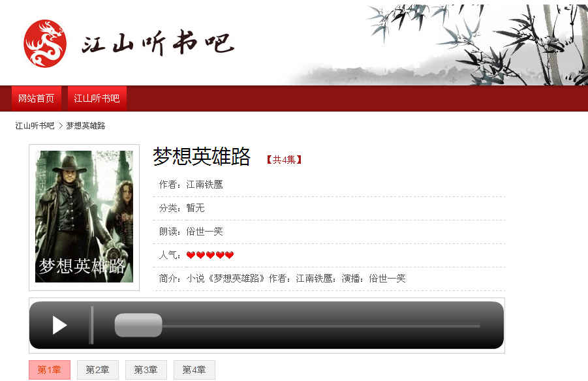Click the red dragon logo icon
588x381 pixels.
click(x=45, y=44)
